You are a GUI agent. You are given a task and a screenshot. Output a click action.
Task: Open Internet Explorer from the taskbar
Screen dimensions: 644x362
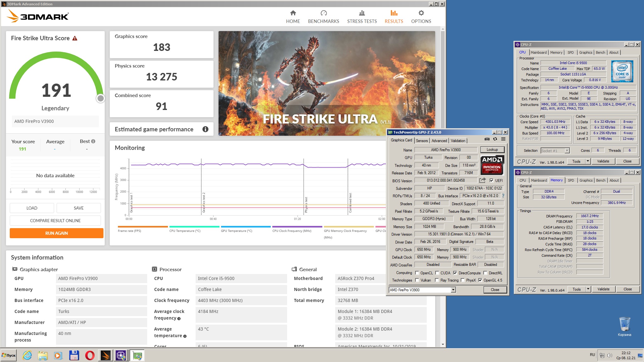click(27, 355)
